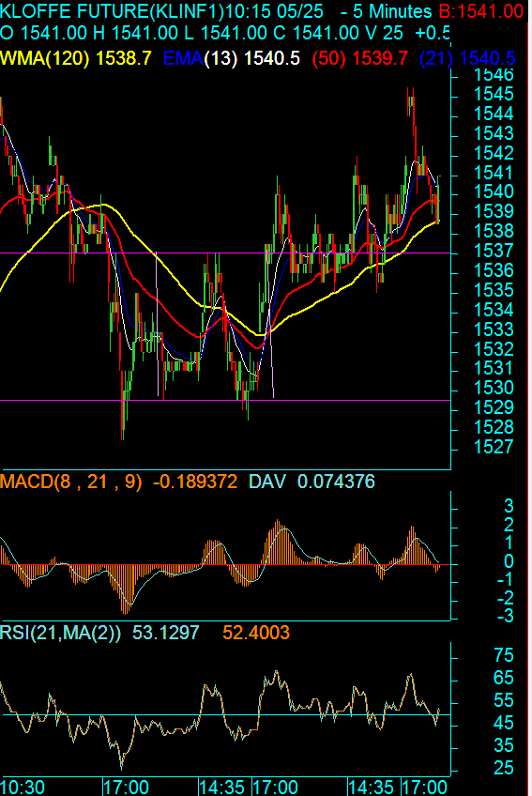The width and height of the screenshot is (532, 796).
Task: Click the volume reading V 25
Action: (385, 33)
